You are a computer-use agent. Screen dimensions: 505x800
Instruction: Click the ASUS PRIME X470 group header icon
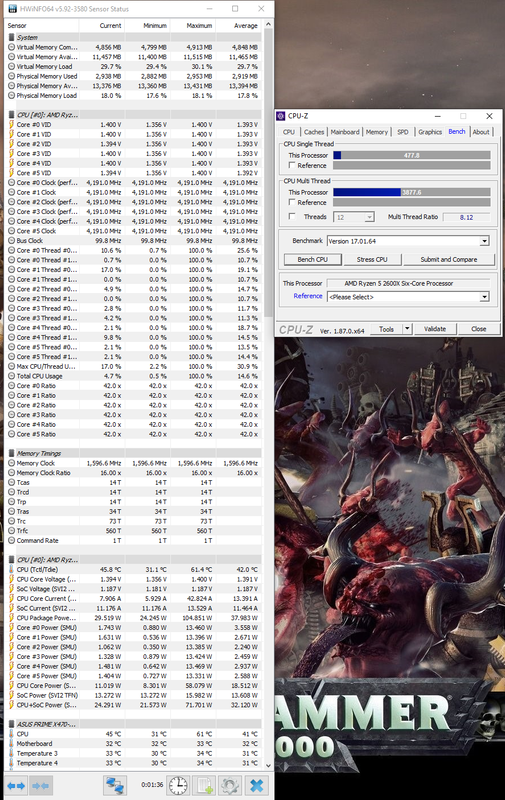(x=12, y=724)
